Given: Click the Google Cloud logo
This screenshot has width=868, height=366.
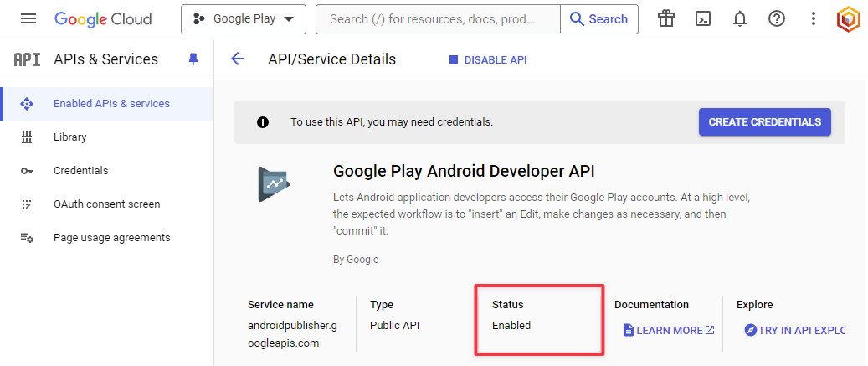Looking at the screenshot, I should 103,19.
